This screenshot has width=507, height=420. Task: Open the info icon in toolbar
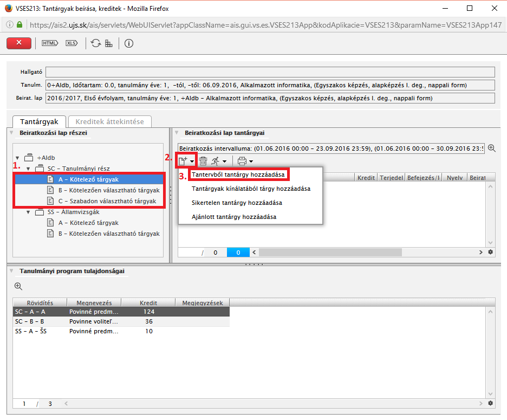click(129, 43)
